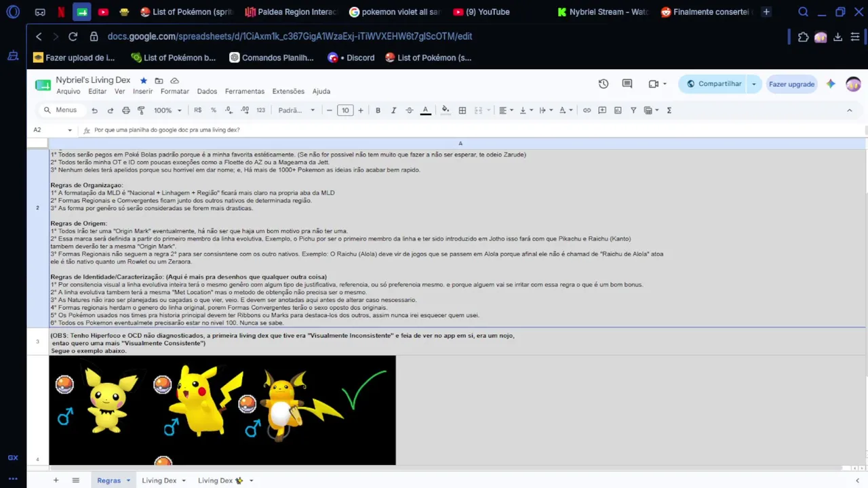Open the Ajuda menu
868x488 pixels.
click(321, 91)
